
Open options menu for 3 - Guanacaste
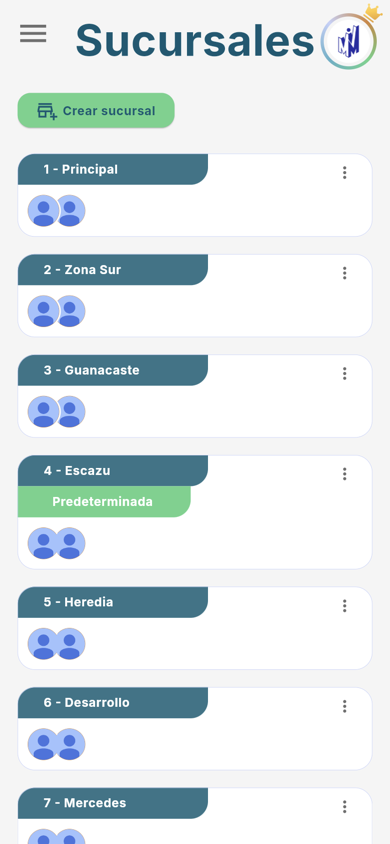click(344, 374)
